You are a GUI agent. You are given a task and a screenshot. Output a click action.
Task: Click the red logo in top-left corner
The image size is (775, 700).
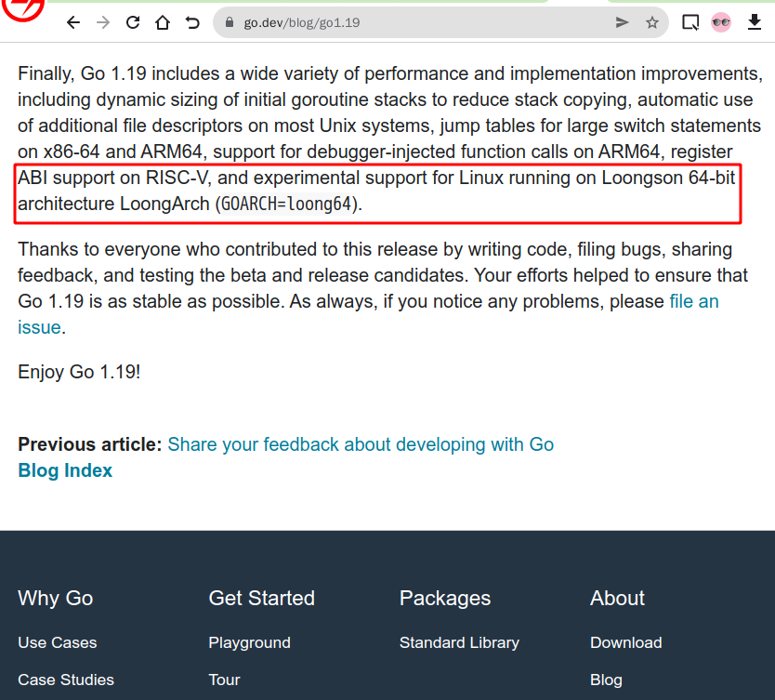click(x=22, y=9)
